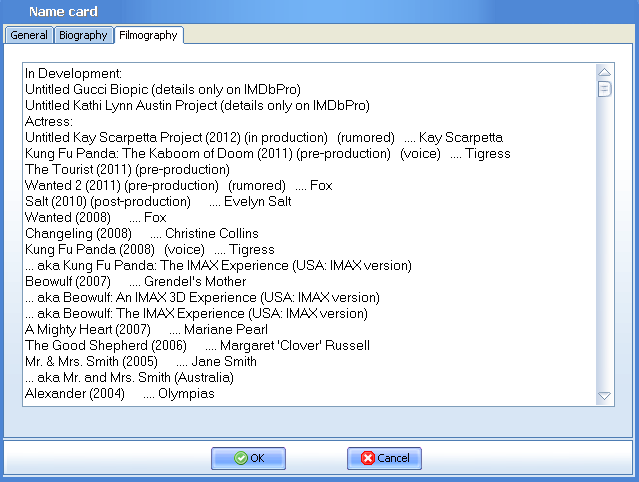The image size is (639, 482).
Task: Click the 'Name card' title bar
Action: click(320, 11)
